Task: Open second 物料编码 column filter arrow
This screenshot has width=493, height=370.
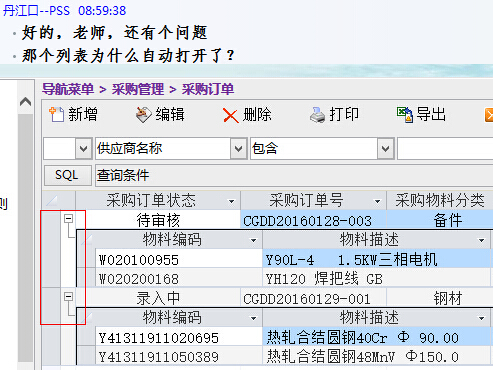Action: 253,318
